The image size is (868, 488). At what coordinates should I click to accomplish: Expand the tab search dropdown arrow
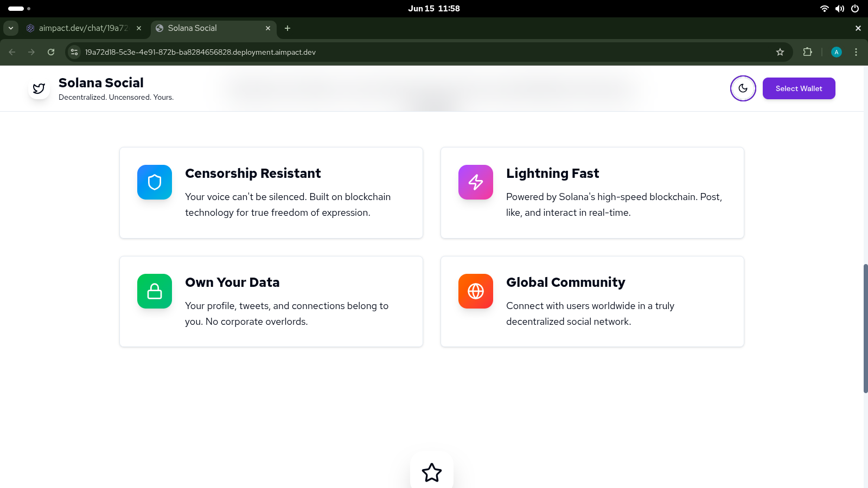[x=11, y=28]
